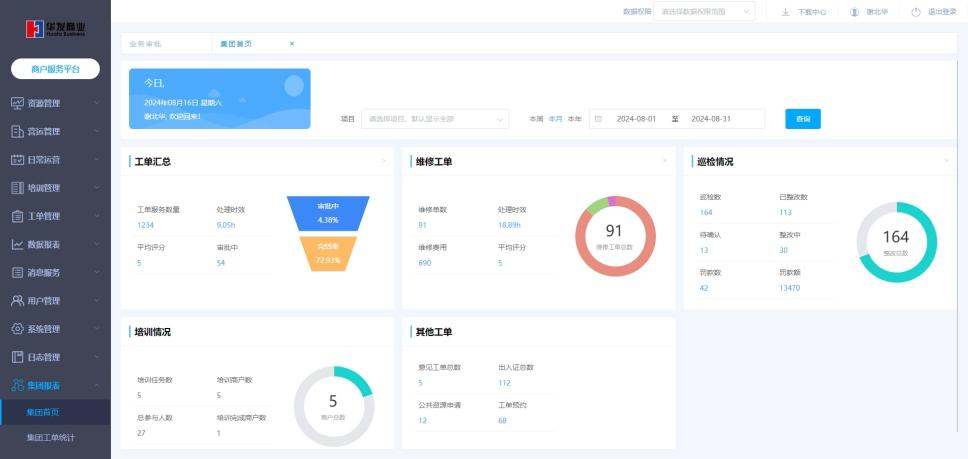Click the orange 已完成 funnel segment

point(327,254)
